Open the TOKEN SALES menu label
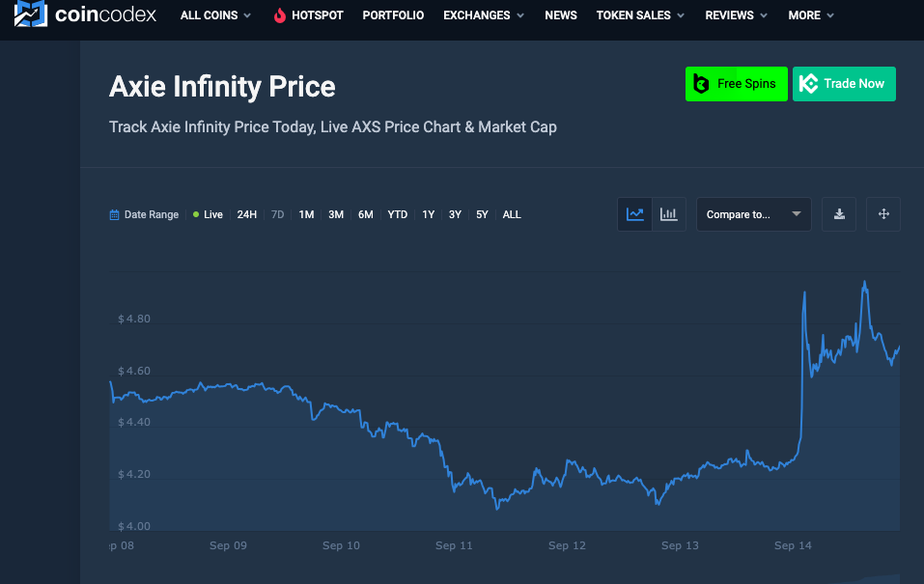The image size is (924, 584). tap(633, 15)
